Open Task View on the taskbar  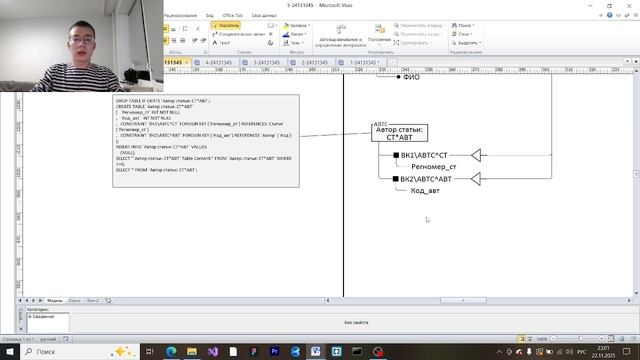point(149,351)
